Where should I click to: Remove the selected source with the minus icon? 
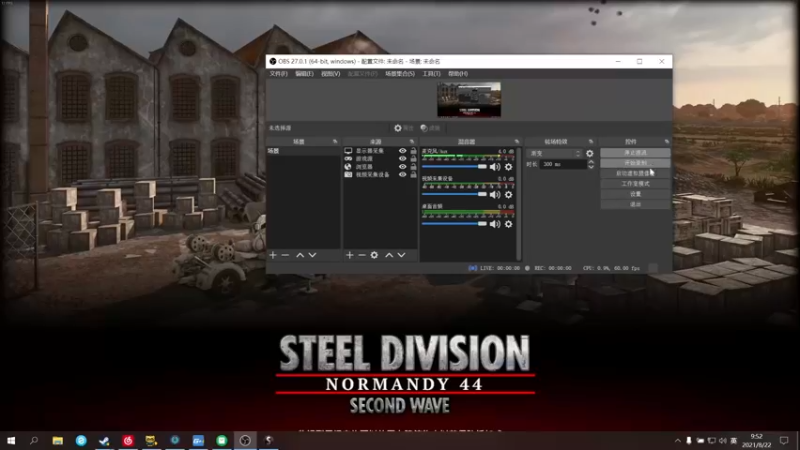coord(362,255)
